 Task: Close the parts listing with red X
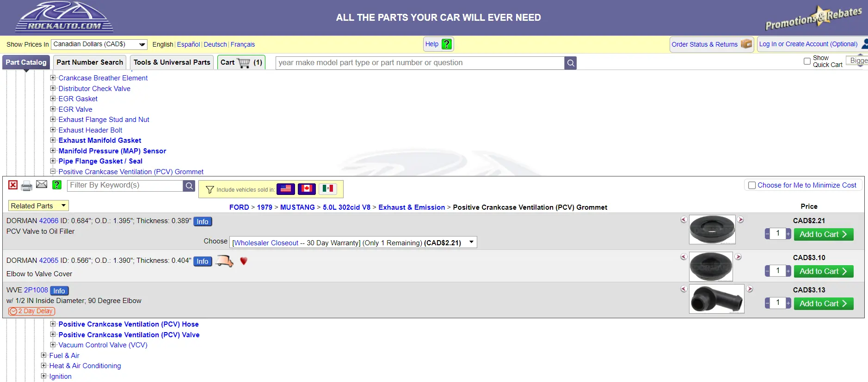point(13,185)
